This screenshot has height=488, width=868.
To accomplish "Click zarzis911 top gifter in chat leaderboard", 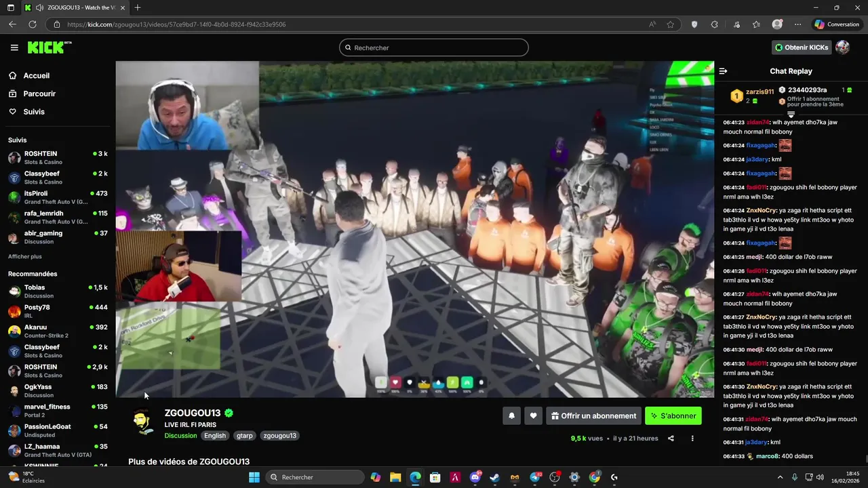I will coord(759,91).
